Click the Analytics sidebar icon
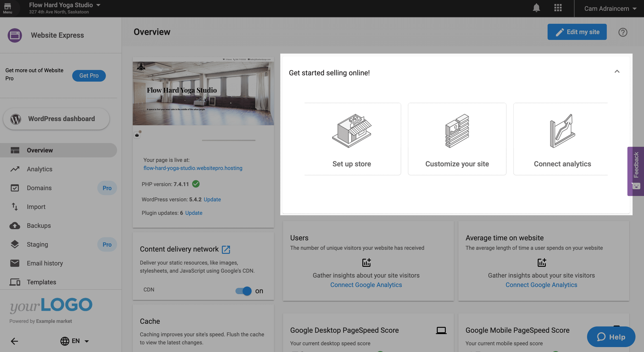Screen dimensions: 644x352 (15, 169)
